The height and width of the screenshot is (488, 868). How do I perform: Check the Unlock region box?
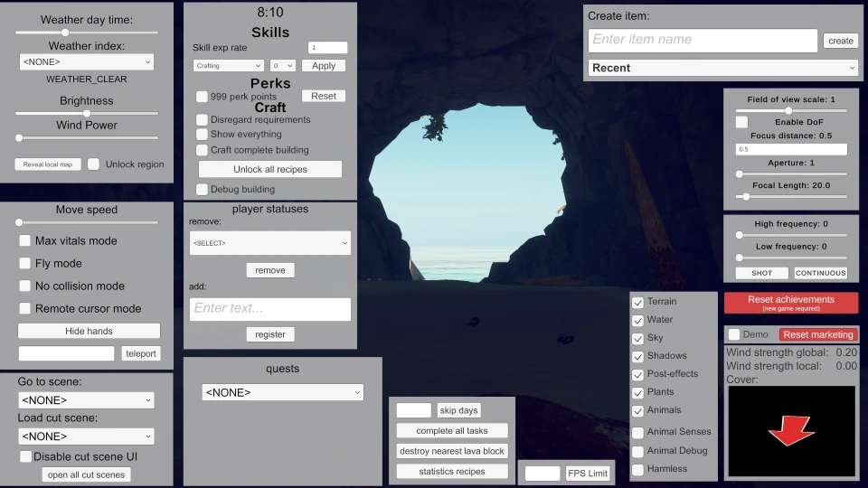(94, 164)
